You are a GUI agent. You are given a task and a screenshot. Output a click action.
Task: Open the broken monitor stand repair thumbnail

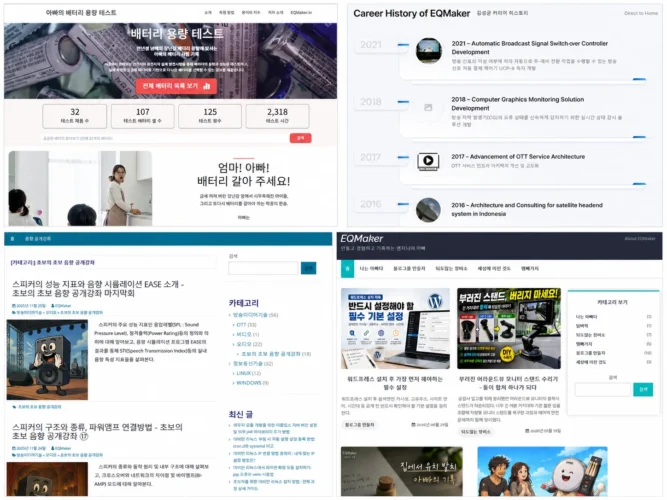coord(509,328)
